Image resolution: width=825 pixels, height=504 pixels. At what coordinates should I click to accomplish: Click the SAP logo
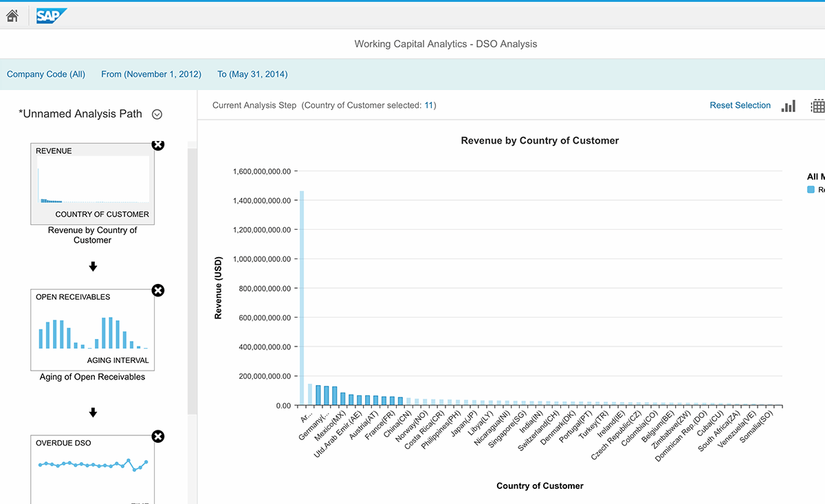coord(52,16)
